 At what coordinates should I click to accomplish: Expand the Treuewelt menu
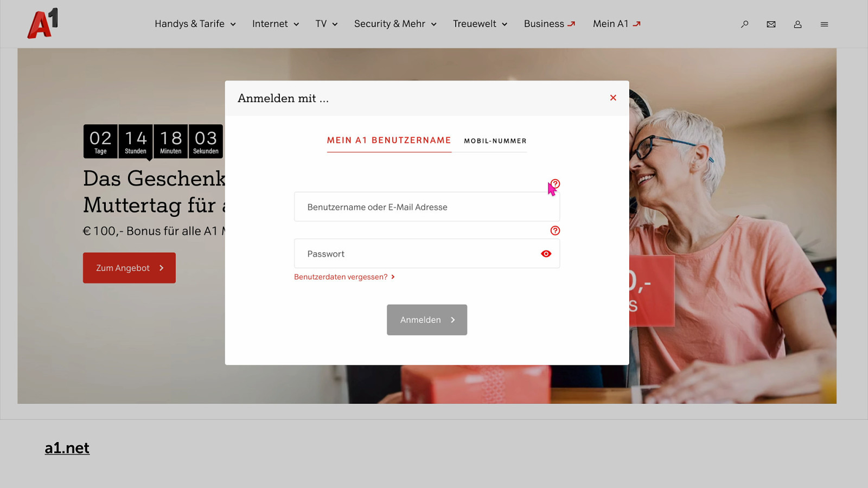[480, 24]
